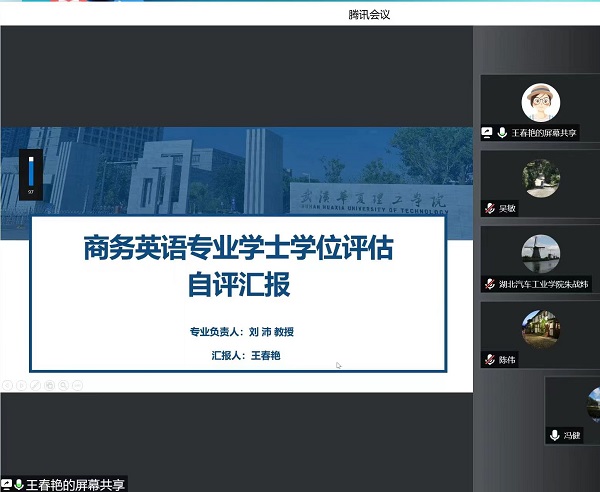600x492 pixels.
Task: Click bottom-left 王春艳的屏幕共享 label
Action: click(75, 485)
